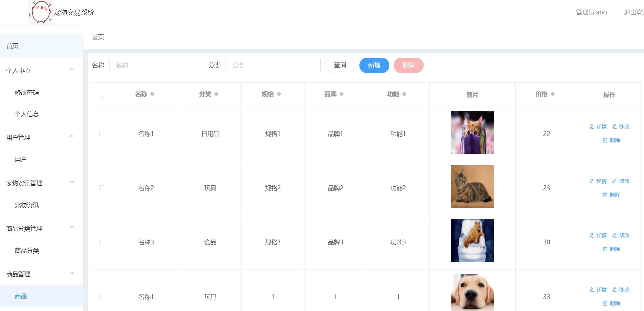Click the 名称 search input field
The height and width of the screenshot is (311, 644).
tap(156, 65)
